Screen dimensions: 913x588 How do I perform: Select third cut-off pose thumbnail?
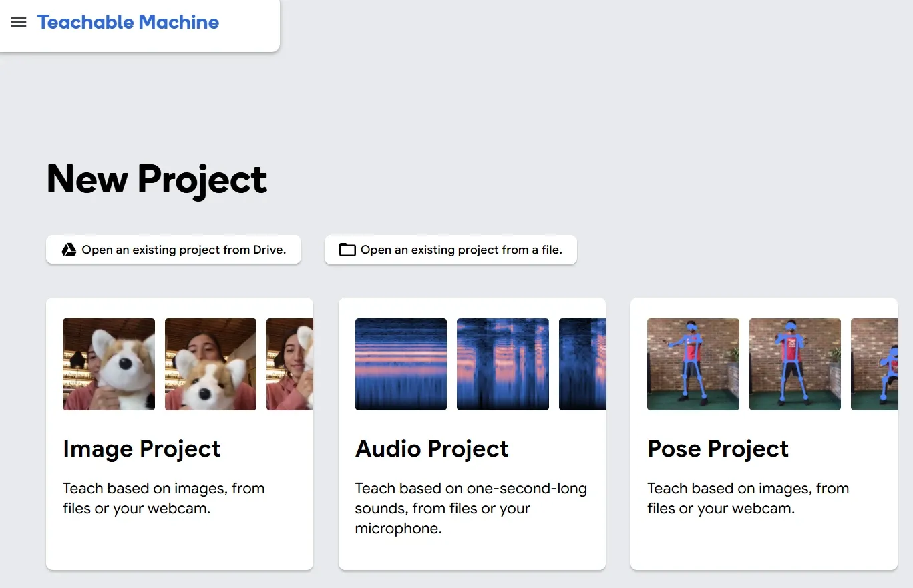pos(874,364)
